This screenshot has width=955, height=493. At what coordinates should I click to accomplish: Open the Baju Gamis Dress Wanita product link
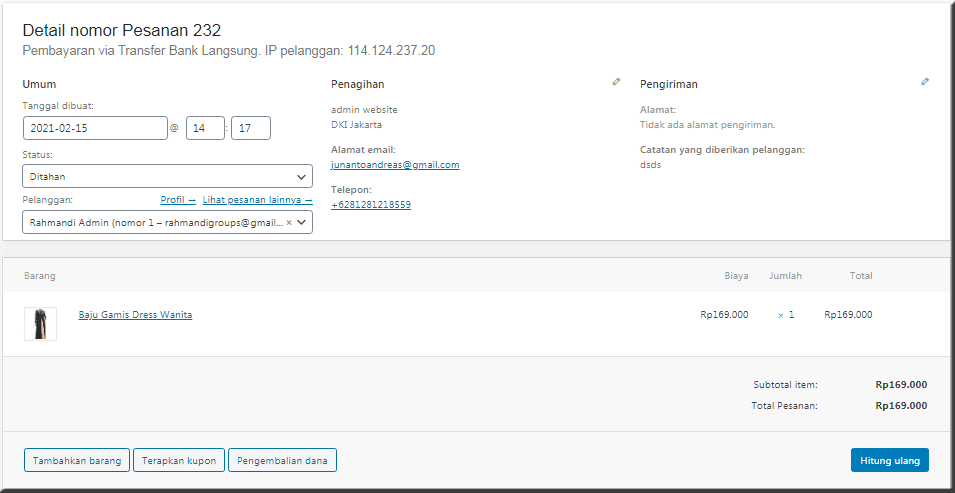click(x=135, y=315)
